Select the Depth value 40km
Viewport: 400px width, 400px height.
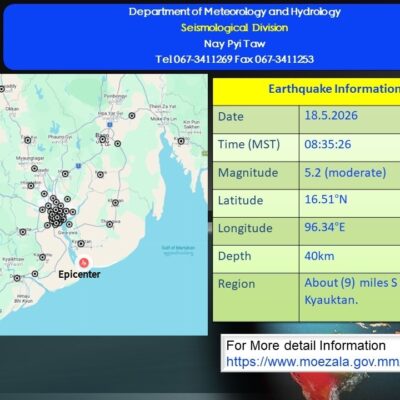pyautogui.click(x=319, y=256)
